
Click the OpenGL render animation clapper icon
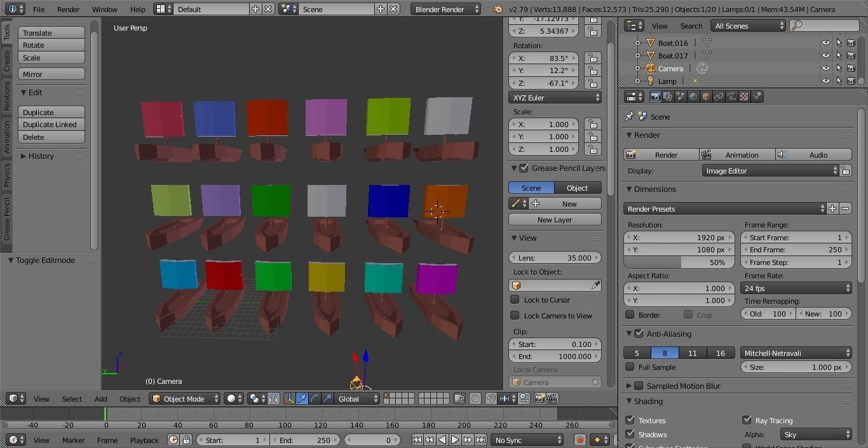pos(552,398)
